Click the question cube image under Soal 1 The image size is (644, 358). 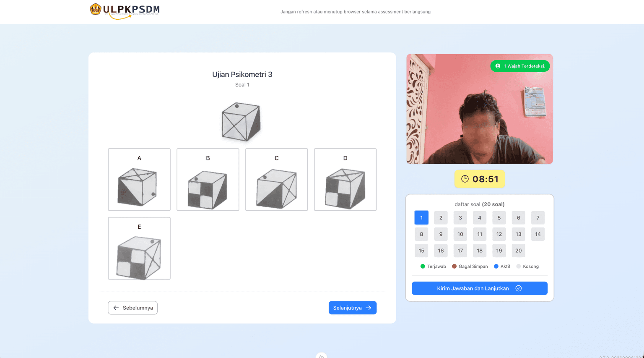tap(241, 122)
